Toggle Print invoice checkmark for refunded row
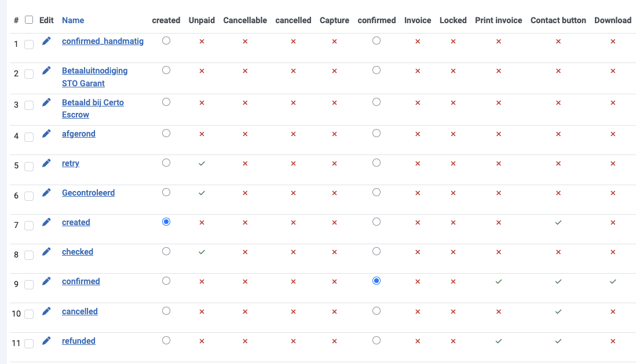The height and width of the screenshot is (364, 636). 499,341
